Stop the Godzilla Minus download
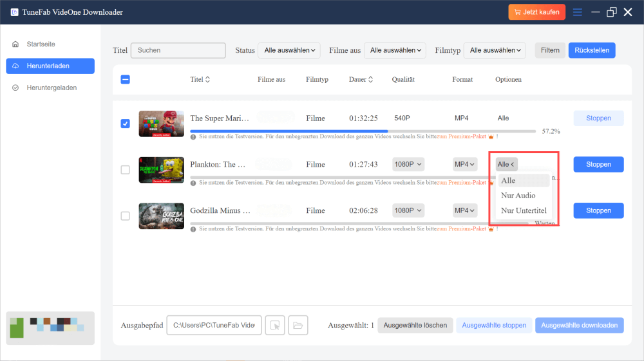The image size is (644, 361). coord(598,210)
